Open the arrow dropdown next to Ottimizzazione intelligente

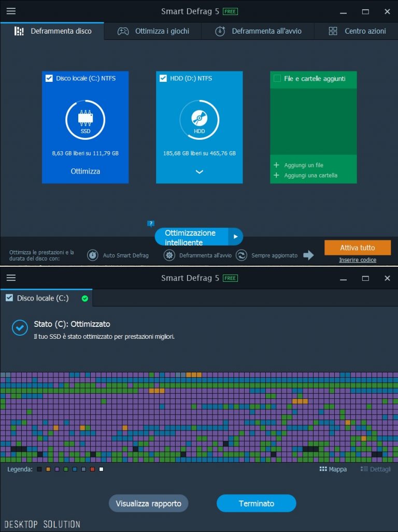[x=236, y=237]
